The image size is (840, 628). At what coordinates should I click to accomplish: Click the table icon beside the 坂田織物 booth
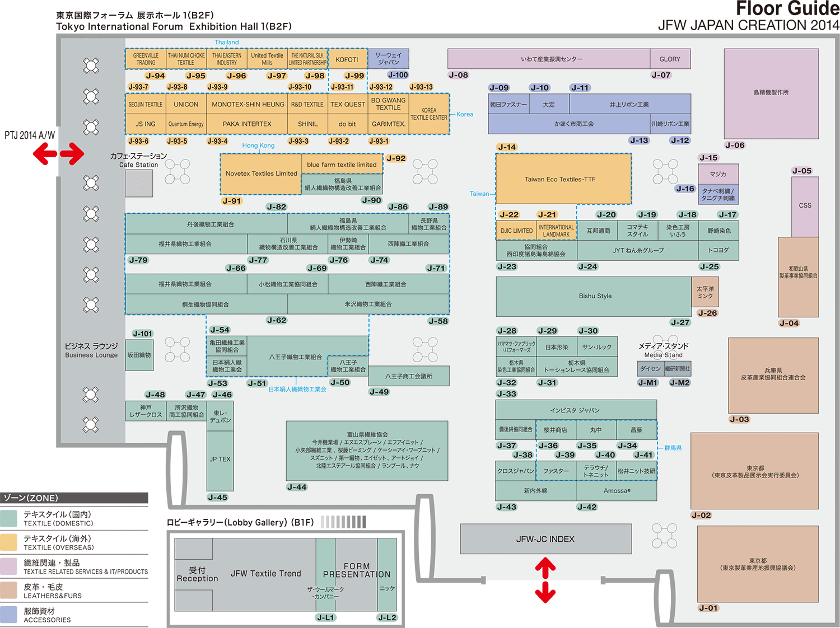177,349
